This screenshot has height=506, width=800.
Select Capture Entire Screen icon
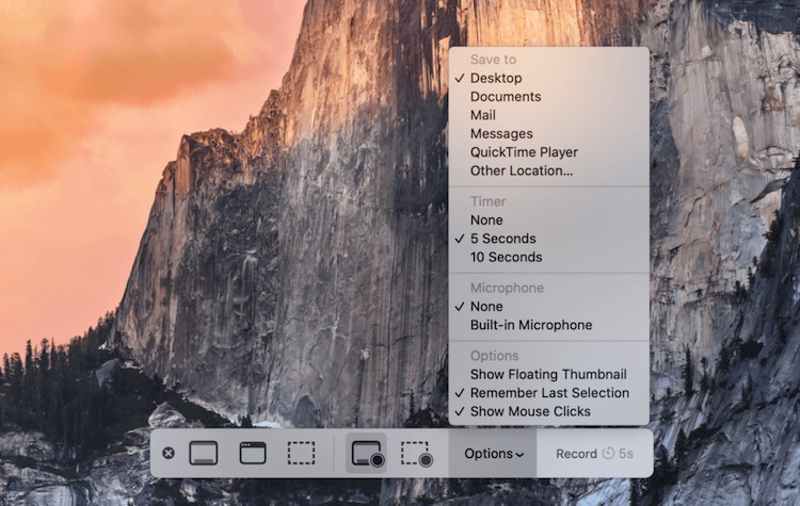pos(203,453)
